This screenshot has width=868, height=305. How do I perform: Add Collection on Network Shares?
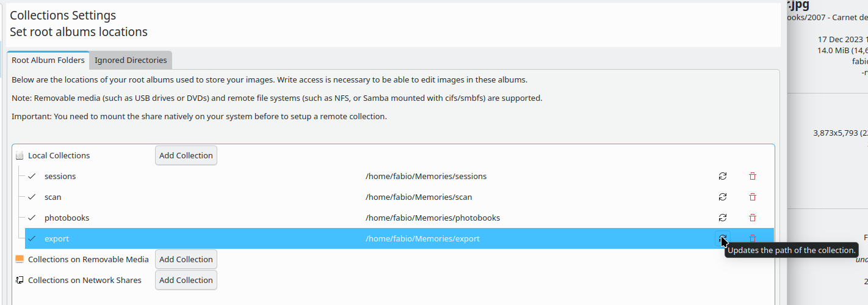coord(186,280)
